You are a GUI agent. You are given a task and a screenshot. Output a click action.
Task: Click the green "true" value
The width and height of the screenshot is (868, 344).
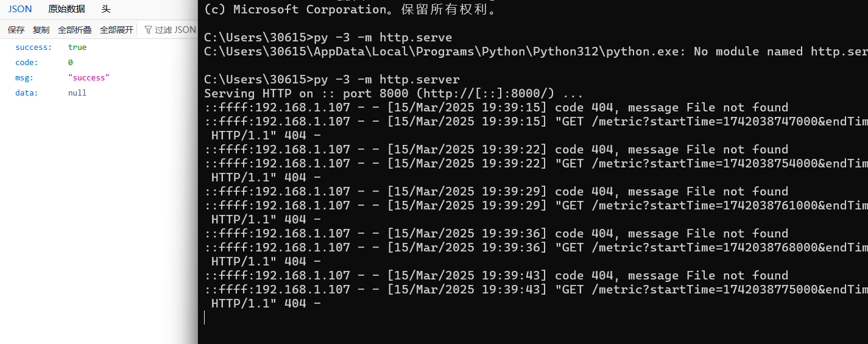click(x=77, y=47)
